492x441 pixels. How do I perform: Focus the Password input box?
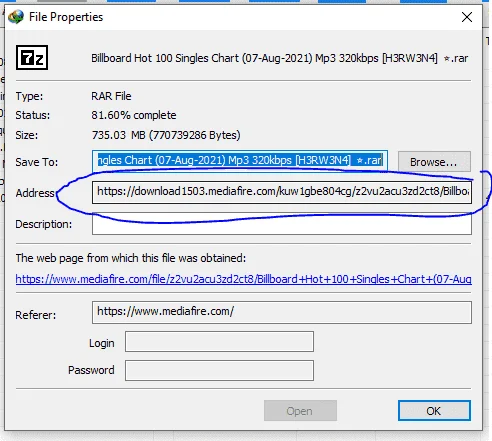(219, 370)
